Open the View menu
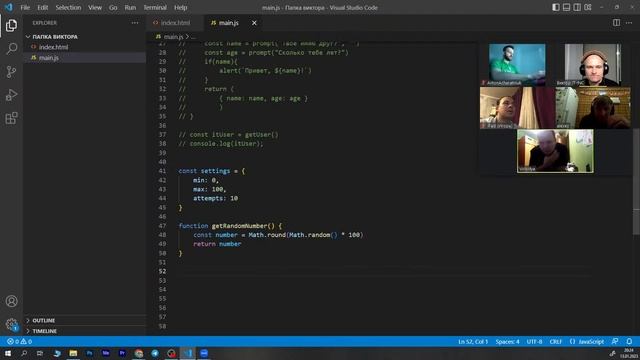This screenshot has width=640, height=360. coord(95,7)
